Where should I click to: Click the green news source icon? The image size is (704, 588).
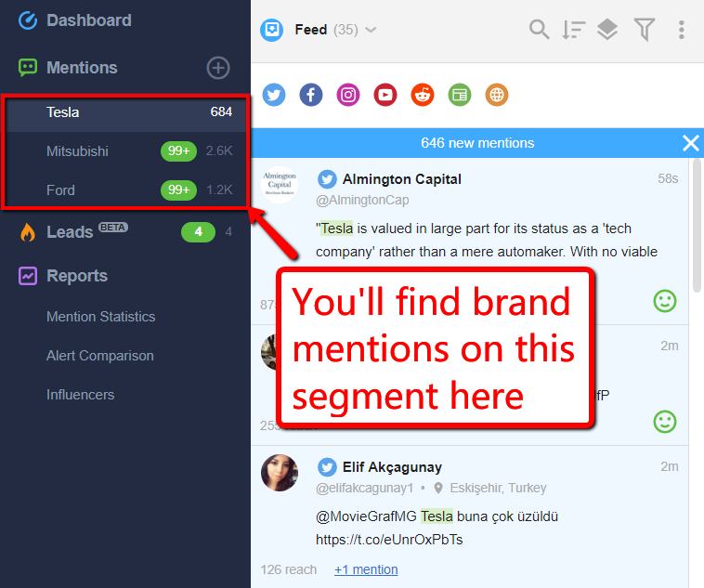click(x=460, y=95)
